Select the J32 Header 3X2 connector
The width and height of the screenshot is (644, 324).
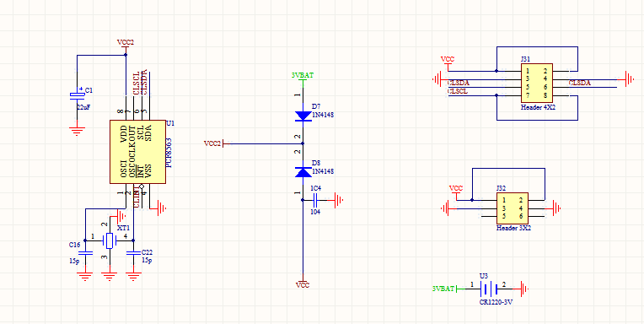coord(513,208)
